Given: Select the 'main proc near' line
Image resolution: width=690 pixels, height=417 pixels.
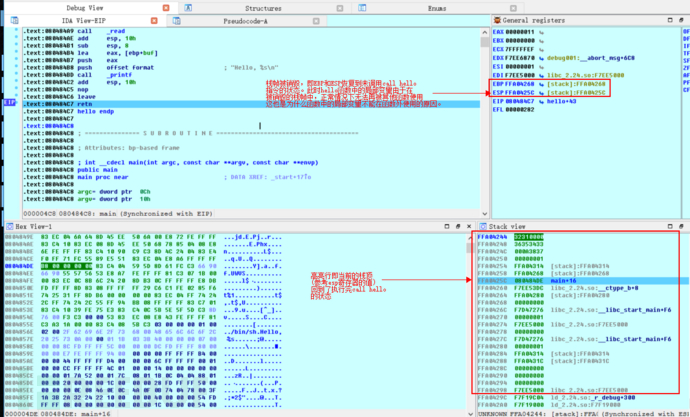Looking at the screenshot, I should (103, 177).
